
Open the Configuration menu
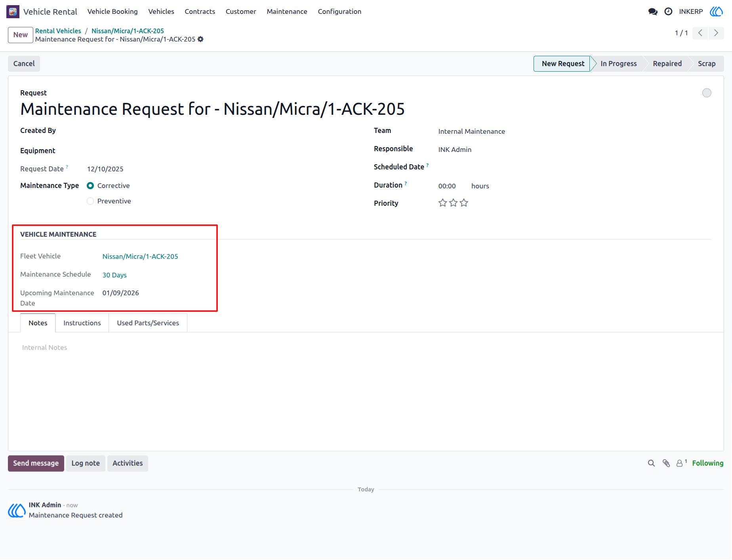339,11
